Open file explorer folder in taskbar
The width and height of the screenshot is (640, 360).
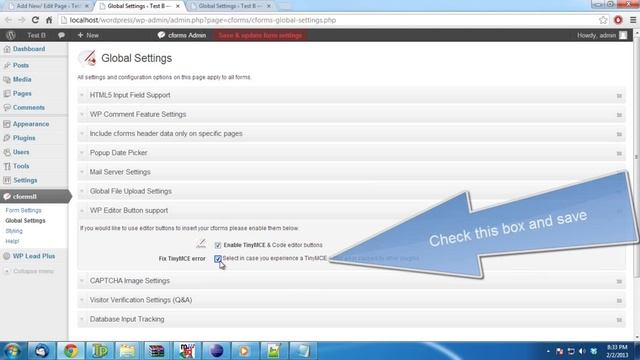[x=127, y=351]
